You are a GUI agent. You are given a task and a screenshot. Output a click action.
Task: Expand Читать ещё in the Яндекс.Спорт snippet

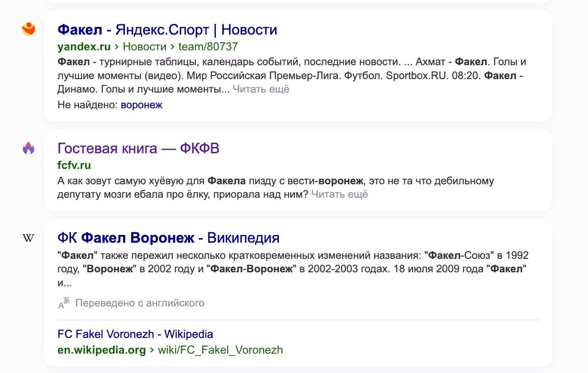click(261, 89)
